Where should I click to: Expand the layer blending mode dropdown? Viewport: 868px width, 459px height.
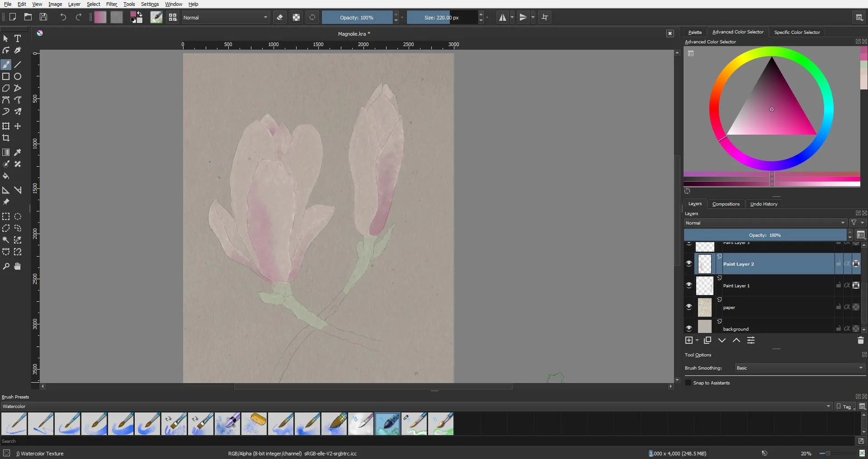coord(765,223)
